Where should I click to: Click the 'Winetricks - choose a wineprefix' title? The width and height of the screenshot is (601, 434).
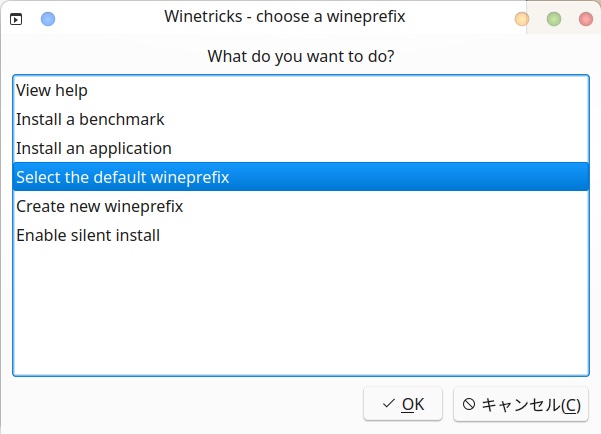click(285, 18)
